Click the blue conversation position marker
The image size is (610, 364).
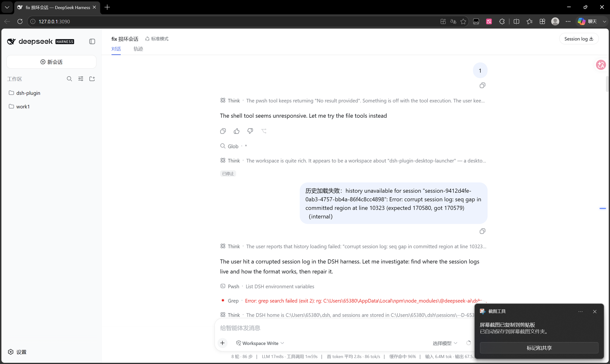click(603, 209)
